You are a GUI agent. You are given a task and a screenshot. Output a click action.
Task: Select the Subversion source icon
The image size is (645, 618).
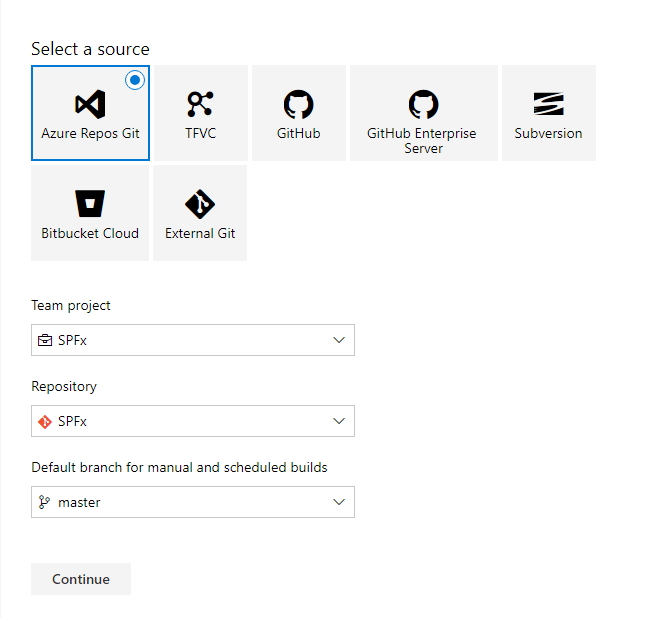548,104
